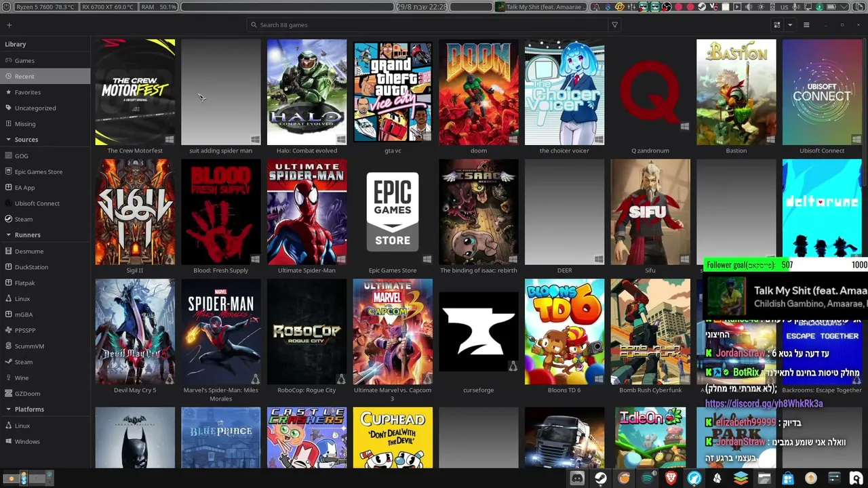Select the PPSSPP runner
868x488 pixels.
coord(45,330)
